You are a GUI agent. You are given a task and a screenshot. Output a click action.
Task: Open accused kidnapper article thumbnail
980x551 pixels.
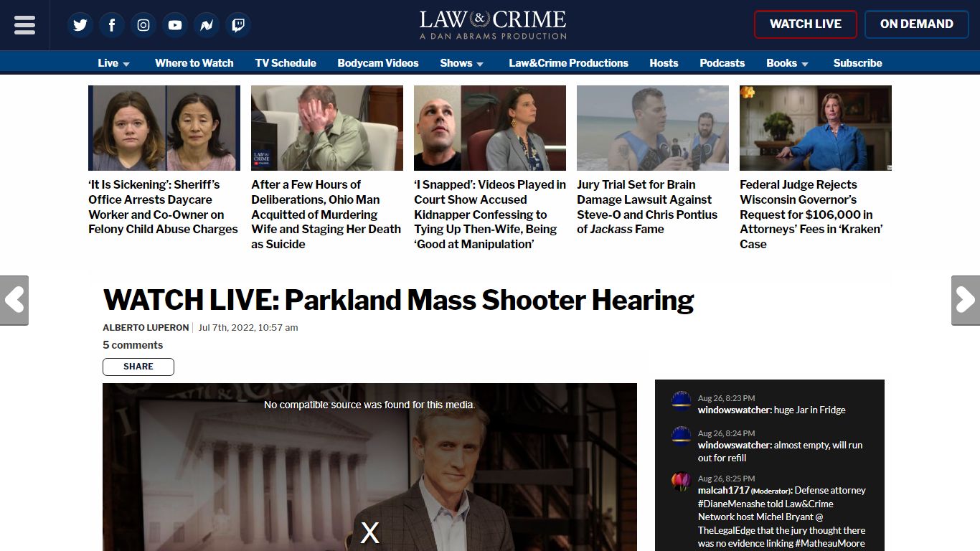[490, 128]
